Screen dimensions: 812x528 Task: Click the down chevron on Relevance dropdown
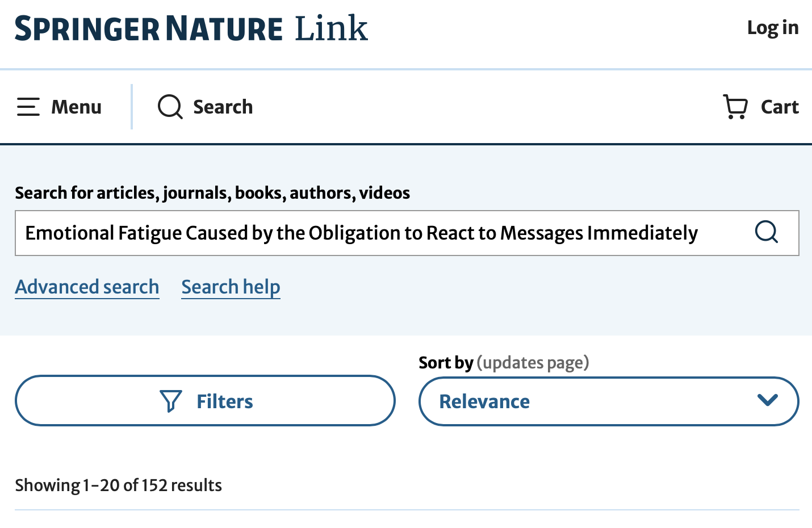coord(767,401)
